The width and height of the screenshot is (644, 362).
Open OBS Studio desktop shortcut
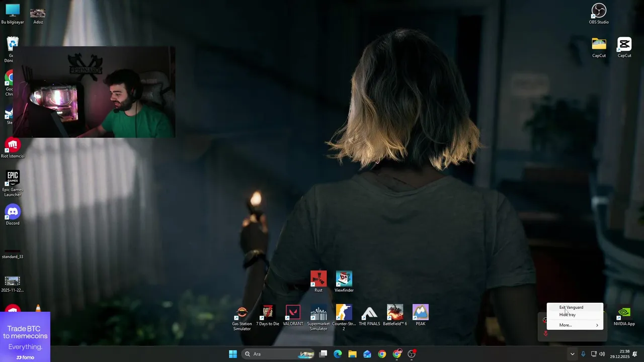pyautogui.click(x=599, y=14)
